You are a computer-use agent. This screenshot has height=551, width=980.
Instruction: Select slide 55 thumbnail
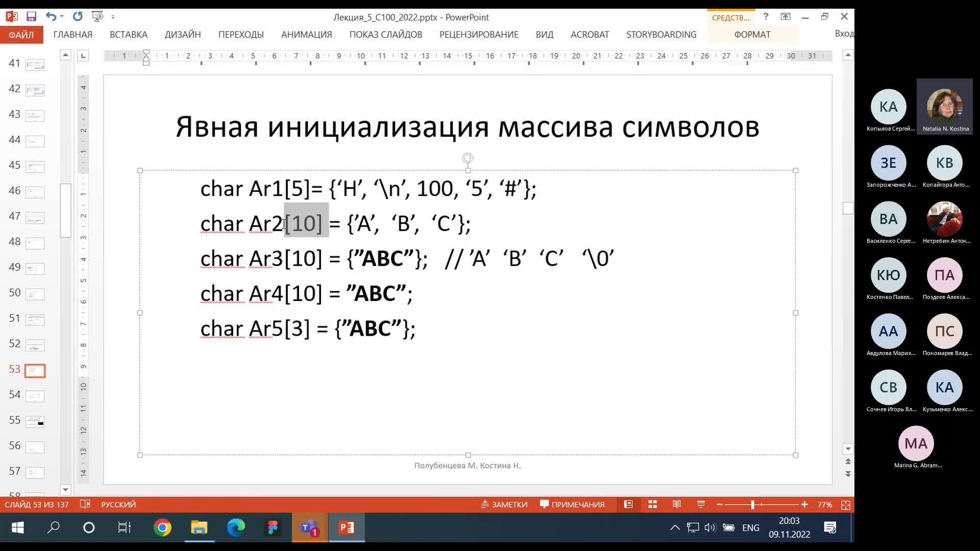point(35,422)
